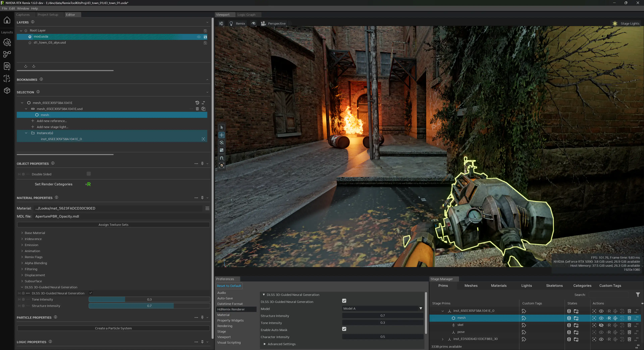Click the Stage Lights button
Image resolution: width=644 pixels, height=350 pixels.
(x=627, y=23)
